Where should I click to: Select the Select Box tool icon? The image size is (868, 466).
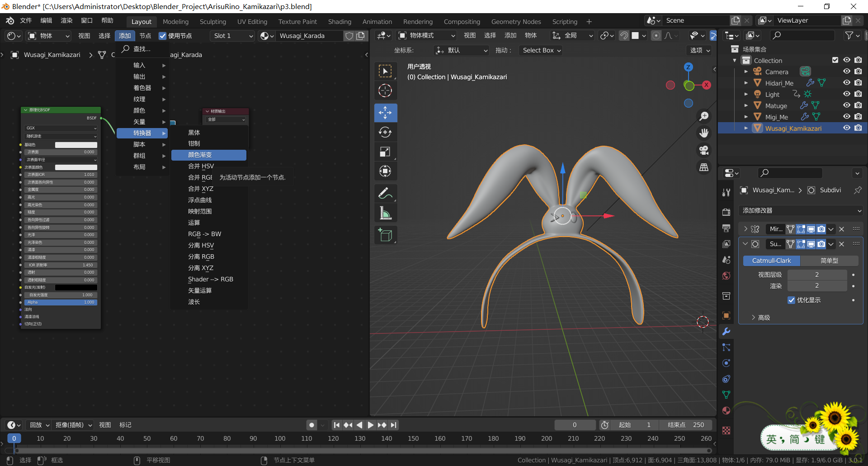coord(385,71)
